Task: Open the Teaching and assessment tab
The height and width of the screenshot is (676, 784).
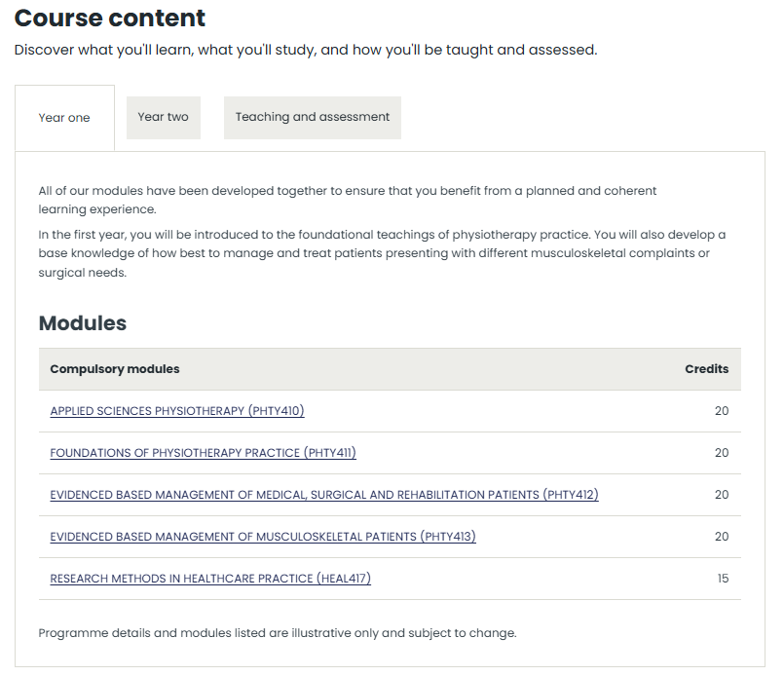Action: (312, 117)
